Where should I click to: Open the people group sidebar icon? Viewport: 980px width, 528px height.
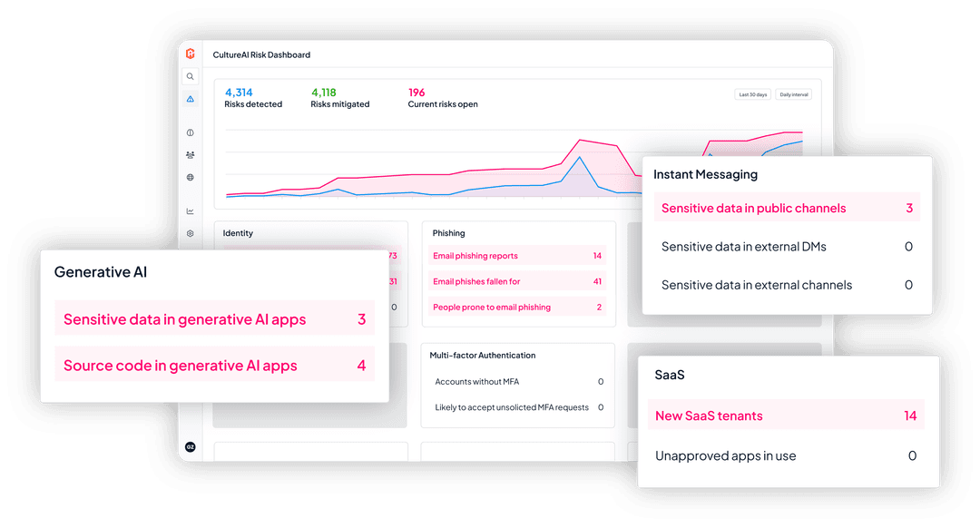coord(190,155)
